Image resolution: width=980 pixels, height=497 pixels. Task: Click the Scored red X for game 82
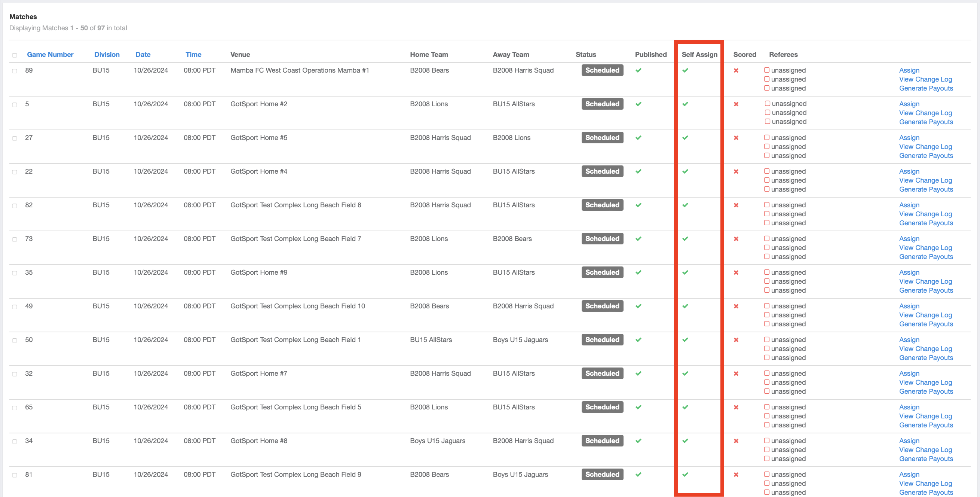coord(736,205)
